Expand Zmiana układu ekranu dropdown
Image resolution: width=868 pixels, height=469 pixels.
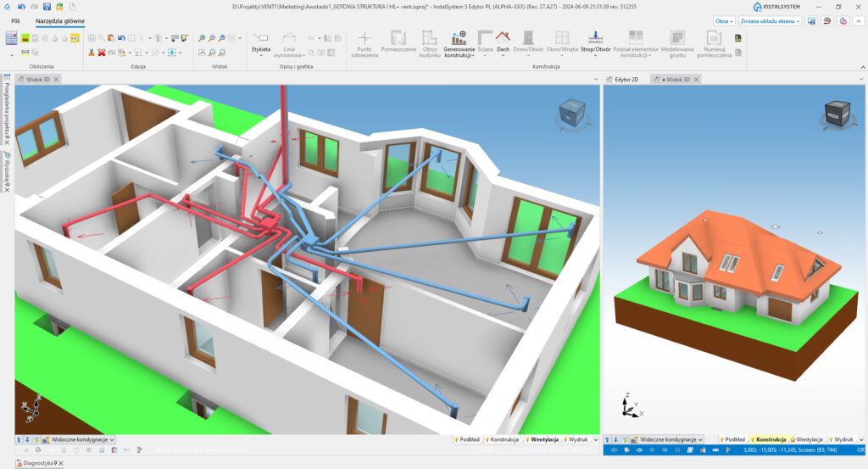[770, 20]
